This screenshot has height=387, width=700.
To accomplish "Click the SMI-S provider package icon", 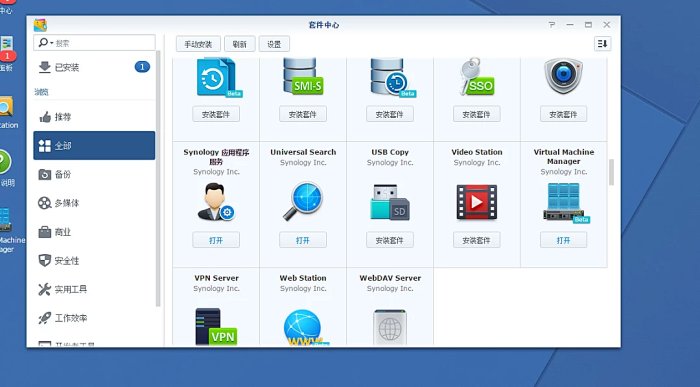I will point(303,77).
